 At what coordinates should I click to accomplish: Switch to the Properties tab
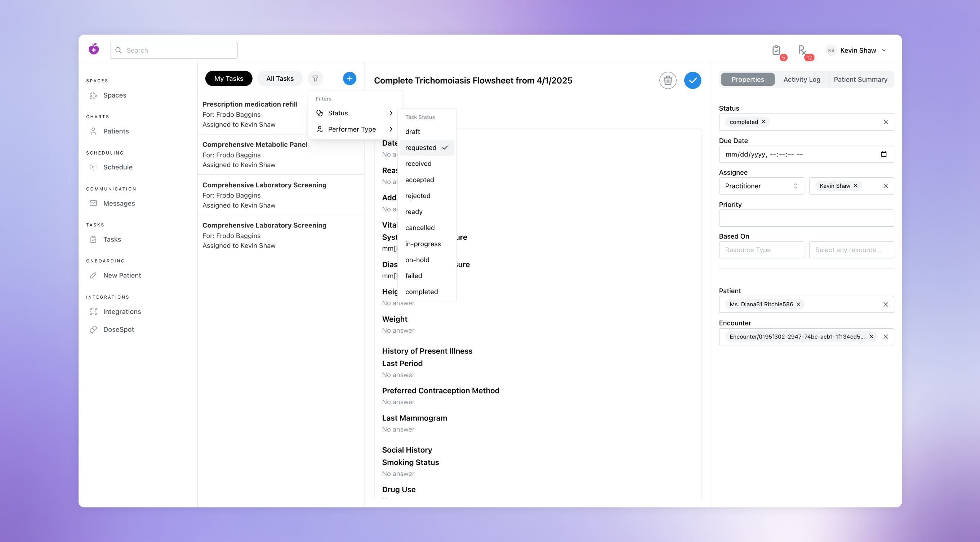[748, 79]
